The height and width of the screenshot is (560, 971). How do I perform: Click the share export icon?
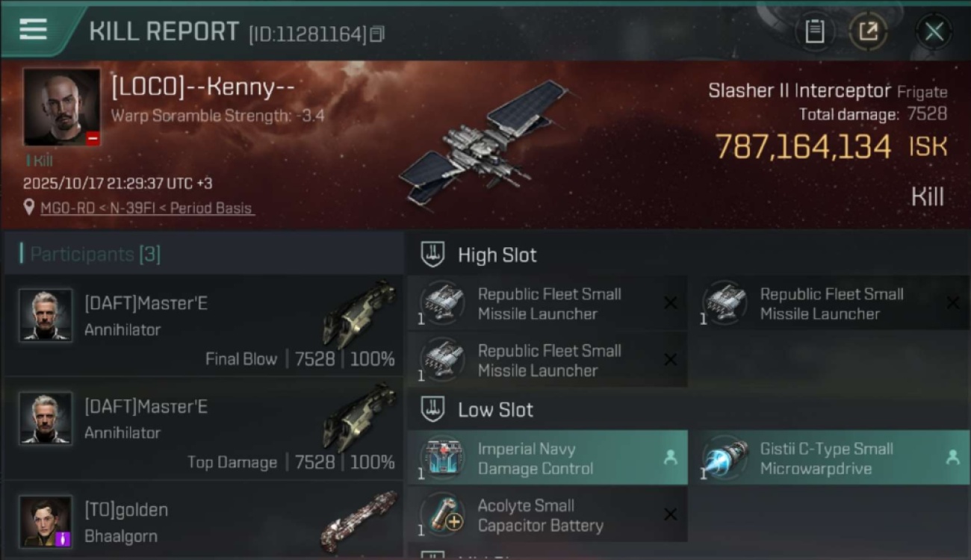[868, 31]
